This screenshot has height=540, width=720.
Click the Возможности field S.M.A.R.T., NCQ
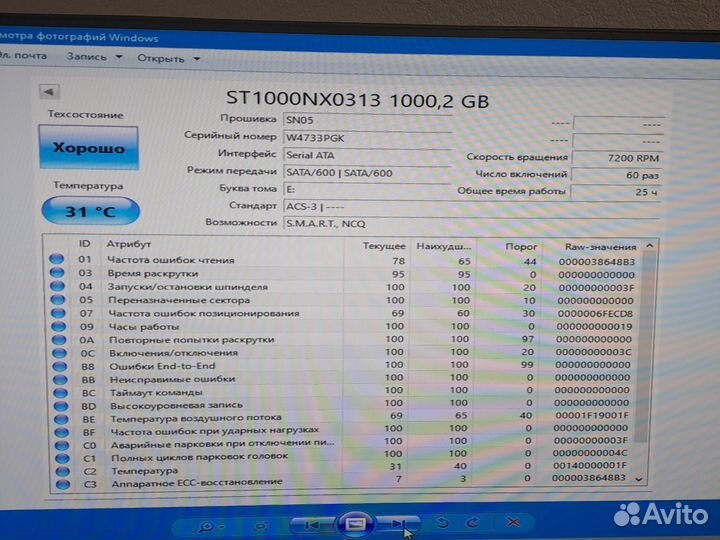click(x=472, y=224)
